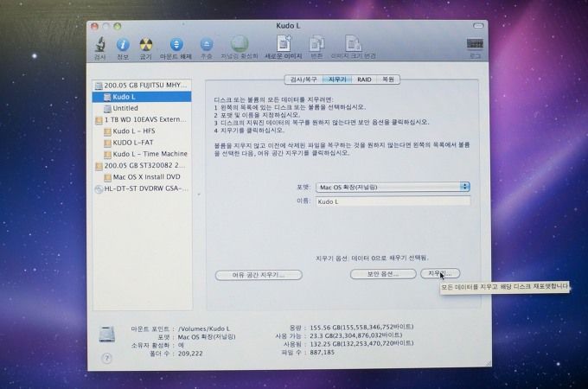
Task: Select the KUDO L-FAT volume
Action: tap(142, 143)
